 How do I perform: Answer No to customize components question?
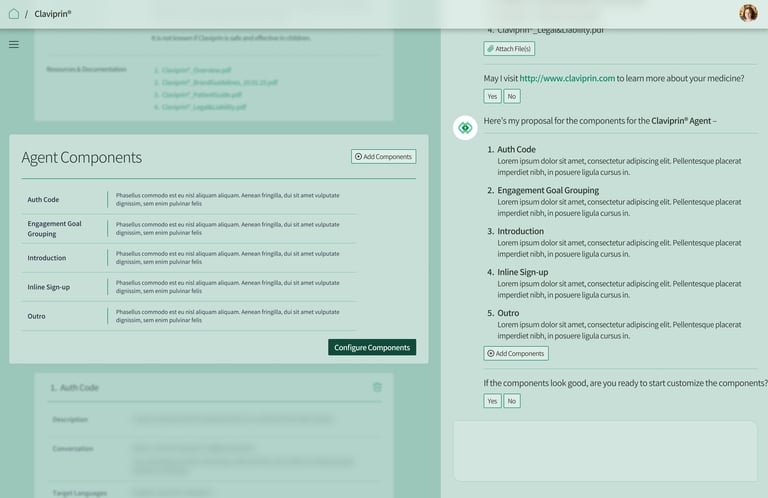(512, 401)
